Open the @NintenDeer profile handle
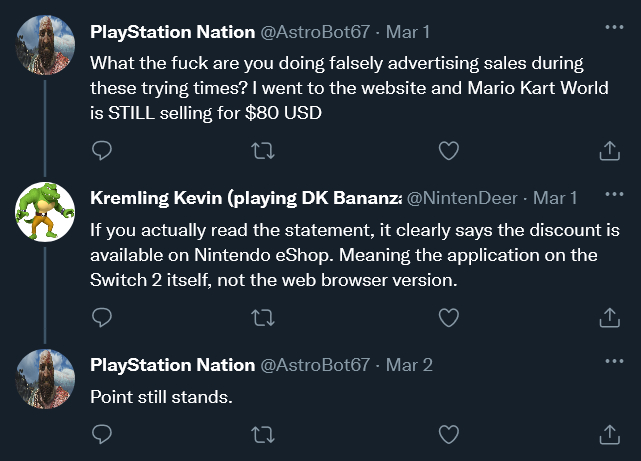641x461 pixels. pos(468,198)
